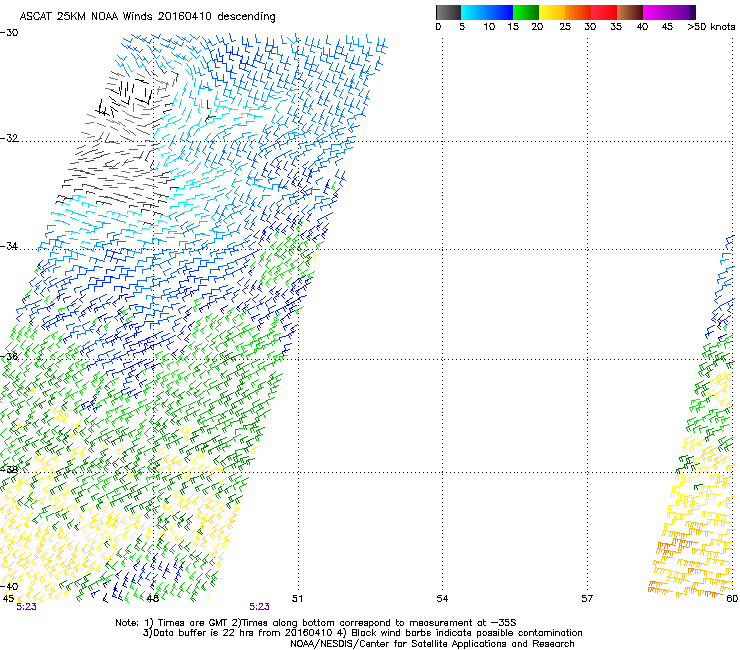Click the purple '5:23' time beneath longitude 45
The image size is (740, 650).
[x=26, y=607]
